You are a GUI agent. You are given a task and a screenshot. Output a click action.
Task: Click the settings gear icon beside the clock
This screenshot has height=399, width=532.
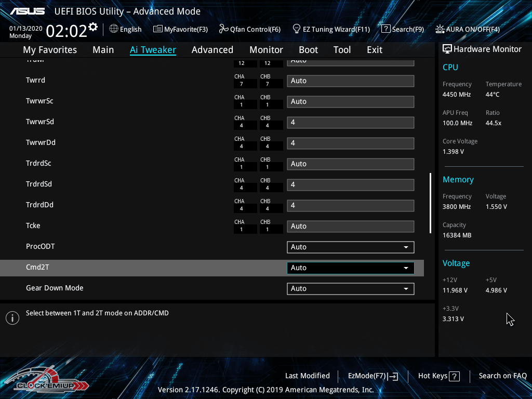pos(93,26)
